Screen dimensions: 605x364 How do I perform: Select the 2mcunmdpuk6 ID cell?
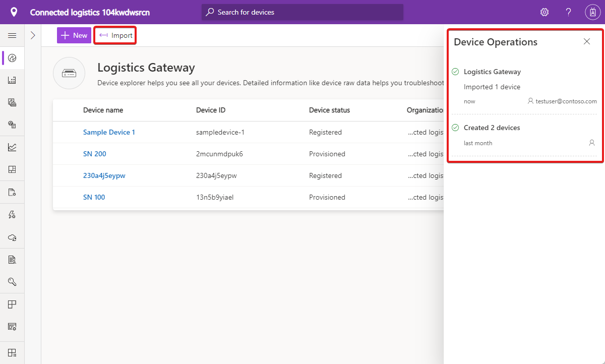pyautogui.click(x=219, y=154)
